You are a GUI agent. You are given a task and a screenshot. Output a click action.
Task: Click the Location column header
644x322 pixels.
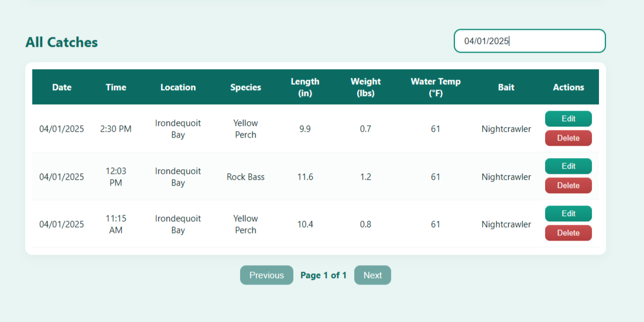pos(178,87)
